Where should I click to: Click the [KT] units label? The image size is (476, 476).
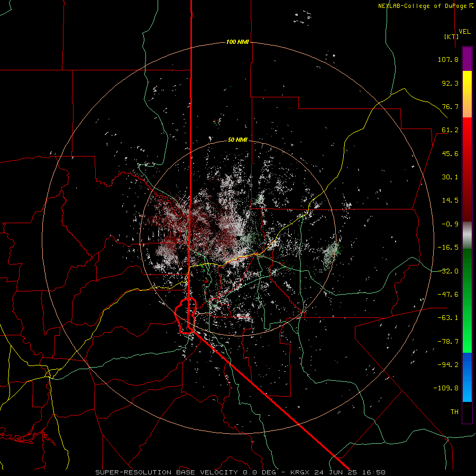[452, 36]
